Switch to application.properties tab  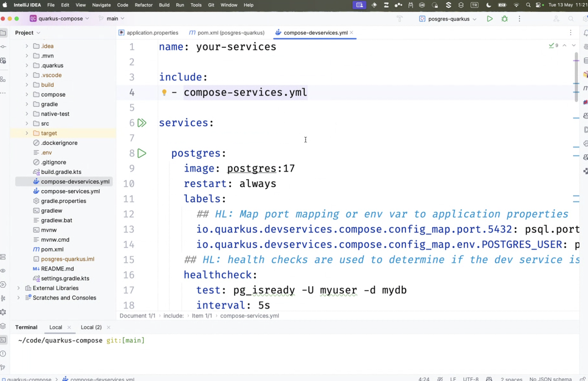(x=149, y=33)
